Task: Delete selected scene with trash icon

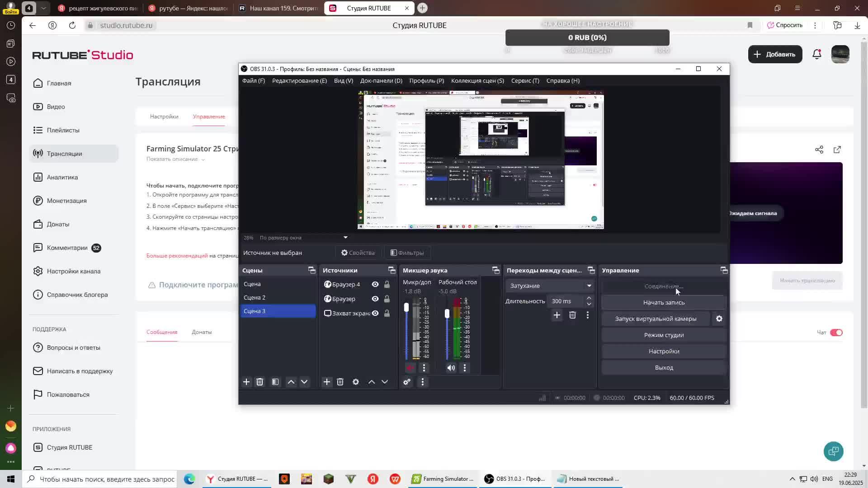Action: click(260, 382)
